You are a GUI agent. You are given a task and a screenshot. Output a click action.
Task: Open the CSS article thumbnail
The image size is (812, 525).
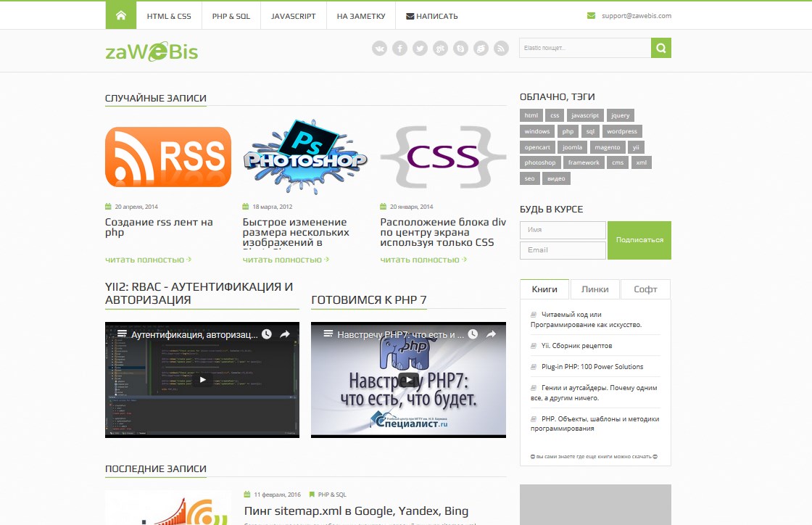coord(443,157)
